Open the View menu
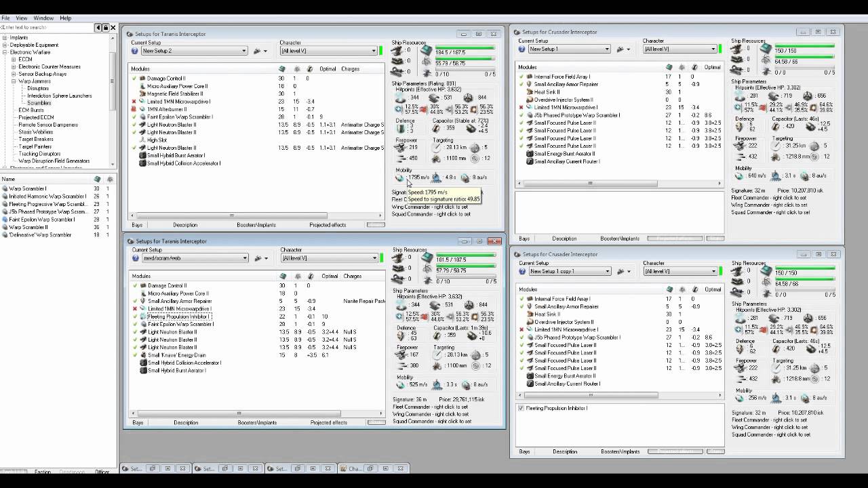 coord(22,18)
